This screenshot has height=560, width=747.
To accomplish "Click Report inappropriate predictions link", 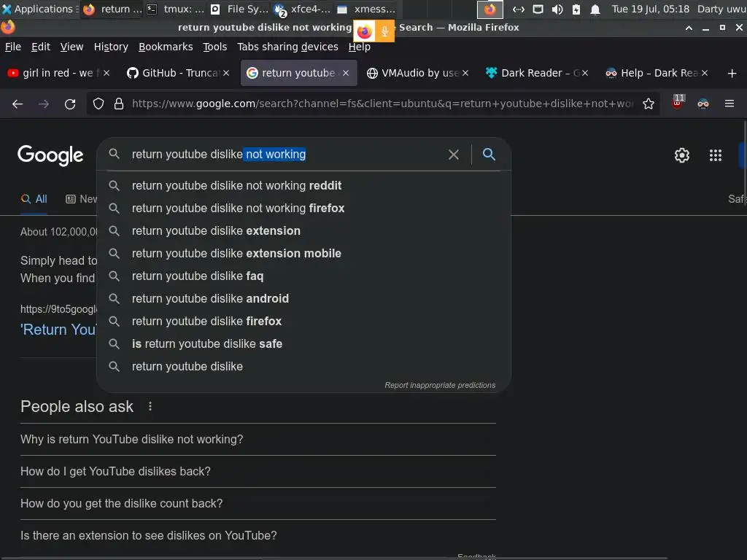I will (440, 385).
